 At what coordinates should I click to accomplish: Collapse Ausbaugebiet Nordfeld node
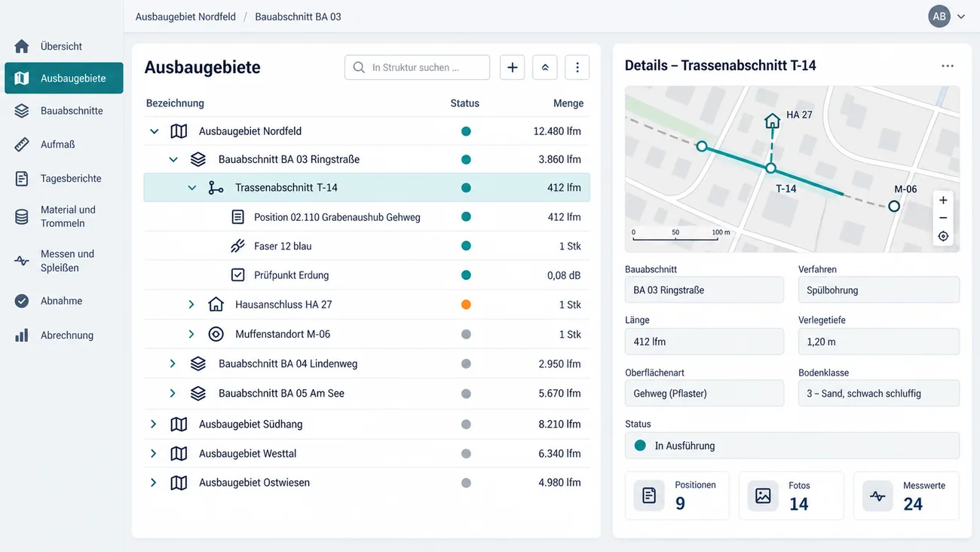(154, 131)
